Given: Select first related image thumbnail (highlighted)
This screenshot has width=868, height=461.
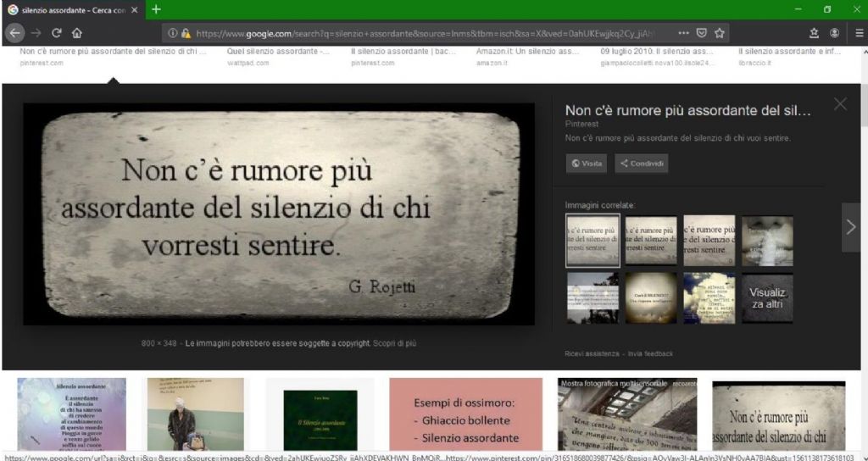Looking at the screenshot, I should point(593,242).
